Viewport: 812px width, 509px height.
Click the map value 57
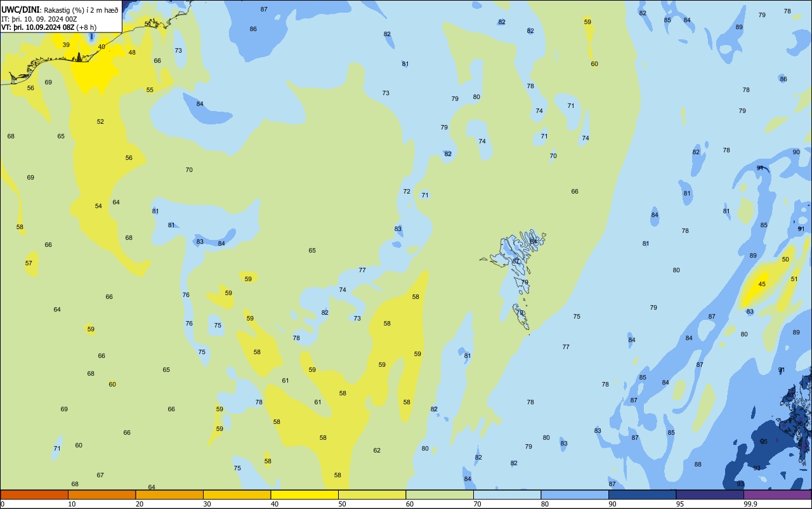coord(29,263)
